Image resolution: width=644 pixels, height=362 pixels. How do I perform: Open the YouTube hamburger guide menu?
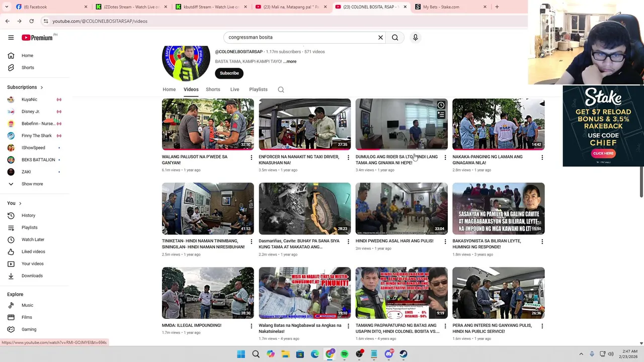click(11, 37)
